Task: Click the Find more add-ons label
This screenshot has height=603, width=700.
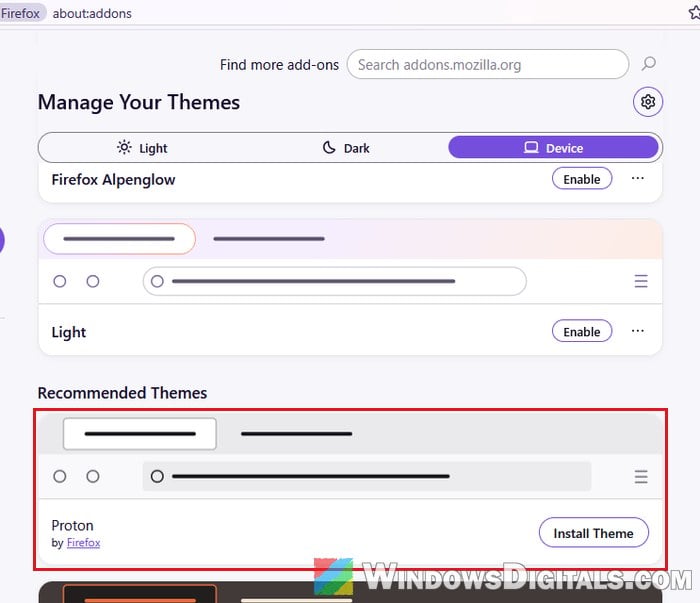Action: tap(279, 65)
